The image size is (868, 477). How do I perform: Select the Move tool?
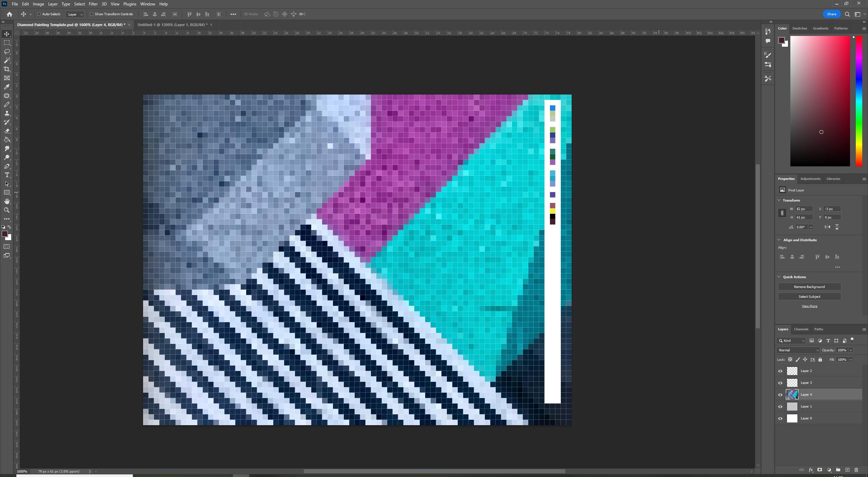pyautogui.click(x=7, y=34)
